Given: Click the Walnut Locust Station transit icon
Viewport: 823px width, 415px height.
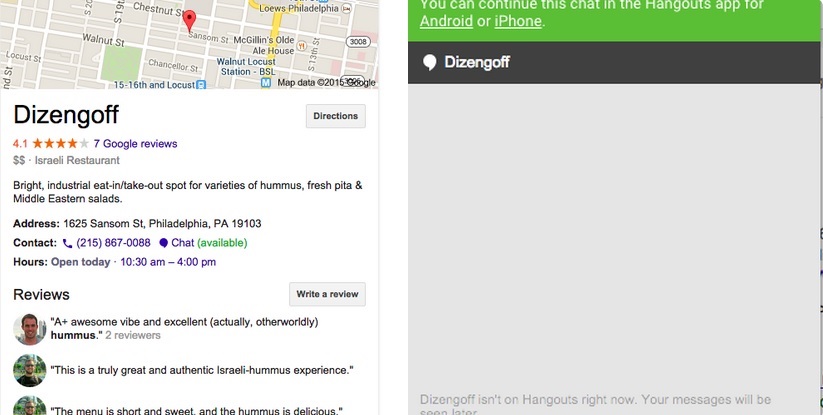Looking at the screenshot, I should (x=266, y=83).
